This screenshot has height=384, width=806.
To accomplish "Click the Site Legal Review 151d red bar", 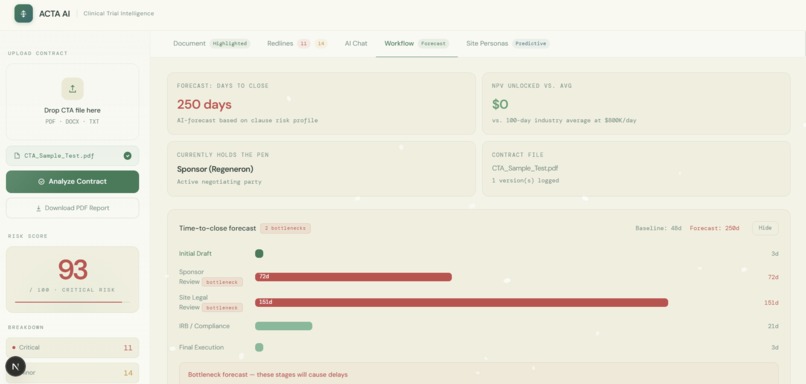I will (x=462, y=302).
